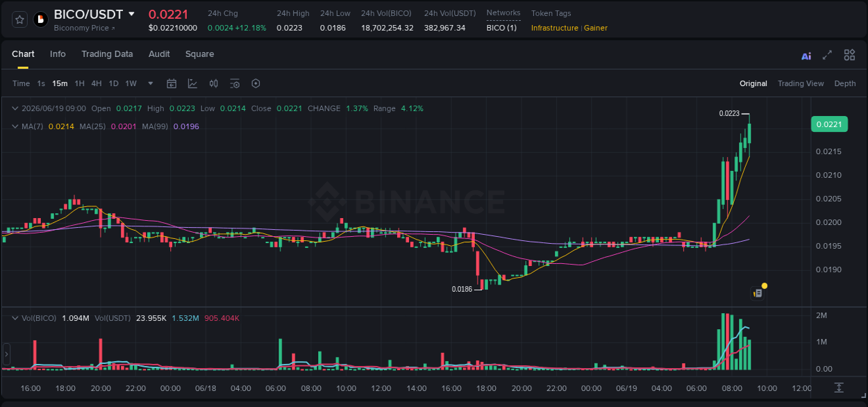Viewport: 868px width, 407px height.
Task: Open the more time intervals dropdown arrow
Action: point(150,83)
